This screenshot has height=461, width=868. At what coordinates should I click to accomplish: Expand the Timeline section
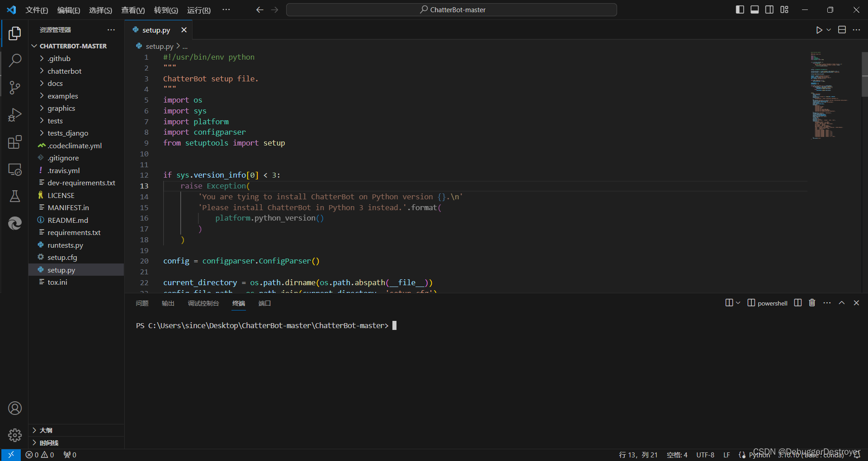point(76,443)
